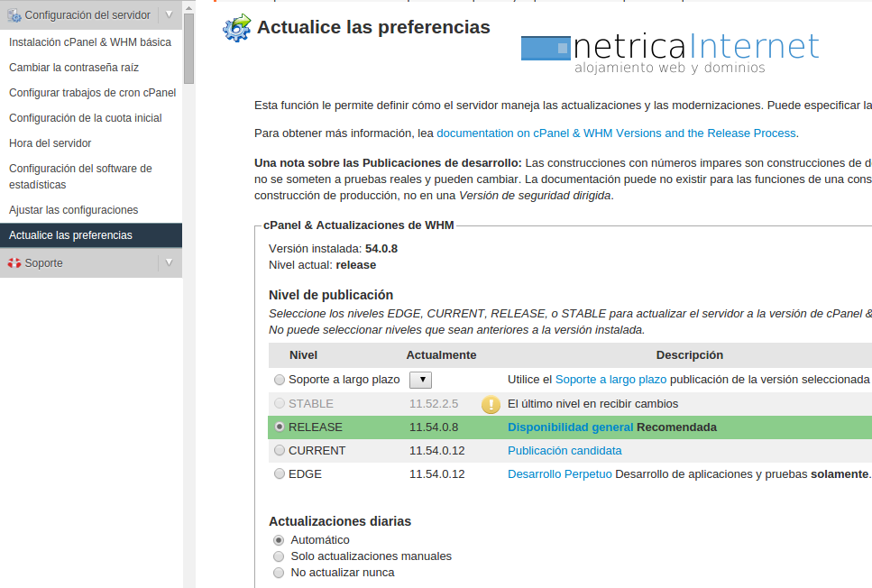Image resolution: width=872 pixels, height=588 pixels.
Task: Choose the EDGE level radio button
Action: click(280, 473)
